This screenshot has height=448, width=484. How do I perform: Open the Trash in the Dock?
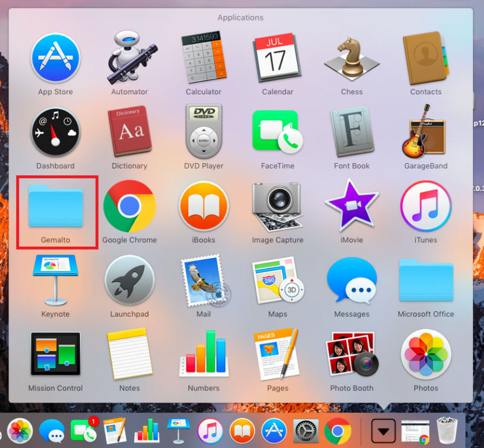pyautogui.click(x=447, y=430)
